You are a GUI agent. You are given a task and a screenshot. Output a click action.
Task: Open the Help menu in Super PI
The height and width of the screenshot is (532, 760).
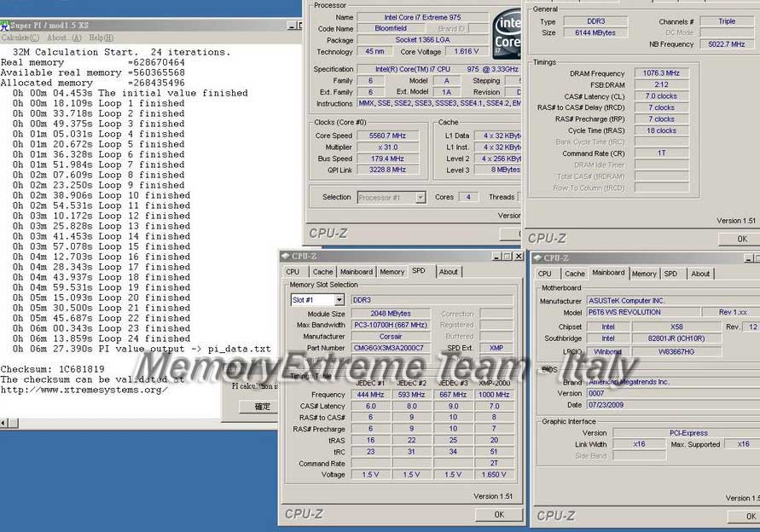[x=101, y=38]
